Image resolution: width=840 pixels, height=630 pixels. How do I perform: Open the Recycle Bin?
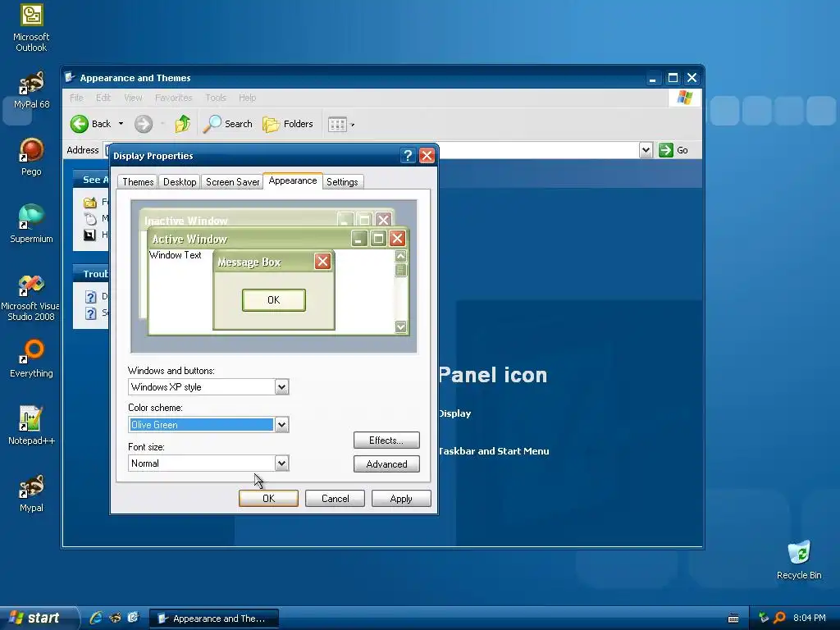click(799, 560)
